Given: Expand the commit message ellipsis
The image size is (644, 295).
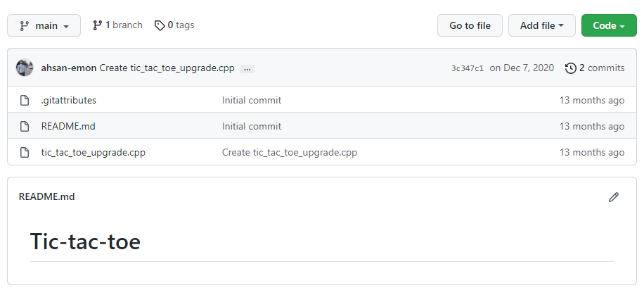Looking at the screenshot, I should click(x=247, y=69).
